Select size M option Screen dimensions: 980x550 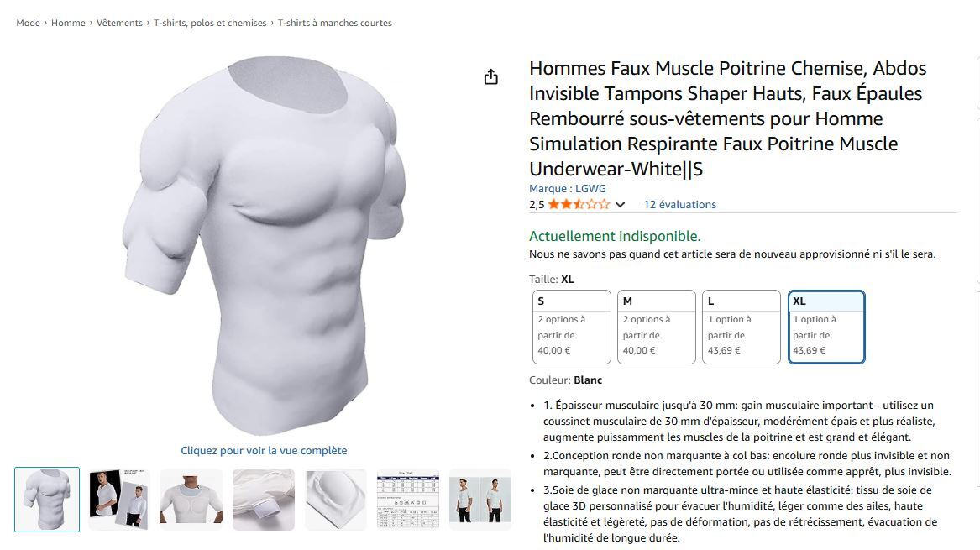656,327
